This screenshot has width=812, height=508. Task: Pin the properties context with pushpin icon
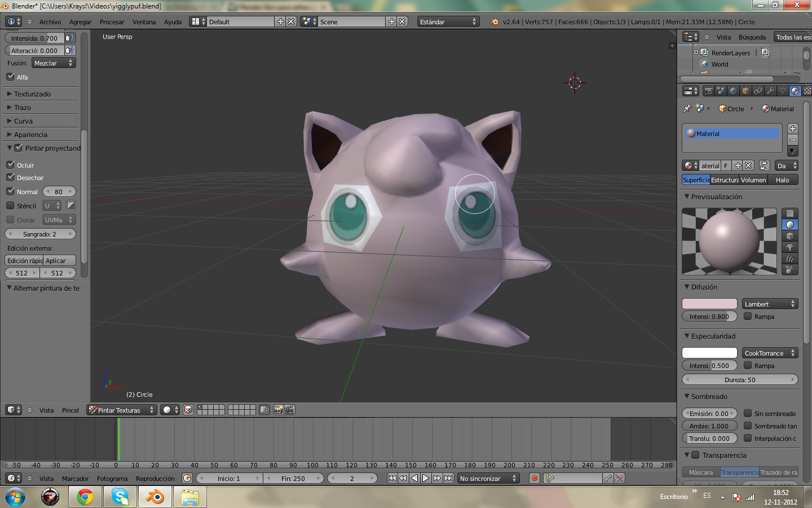coord(687,108)
